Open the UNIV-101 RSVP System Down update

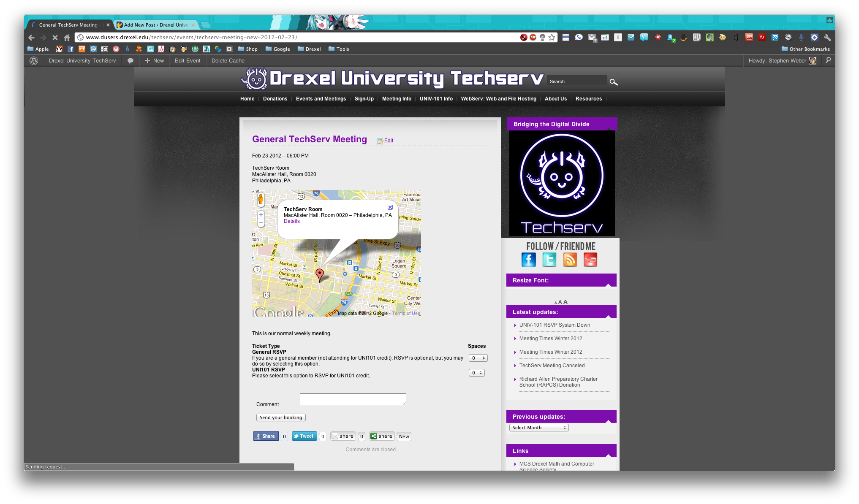(555, 325)
